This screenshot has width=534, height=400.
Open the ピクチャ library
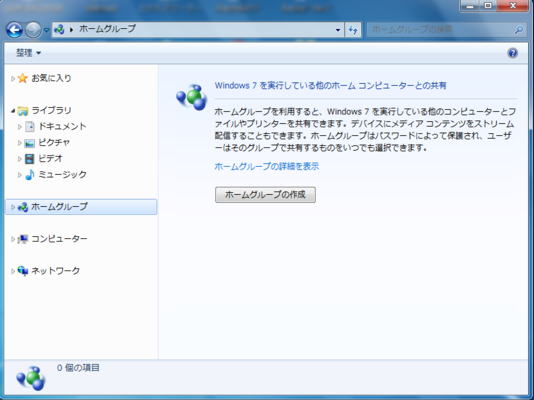54,142
